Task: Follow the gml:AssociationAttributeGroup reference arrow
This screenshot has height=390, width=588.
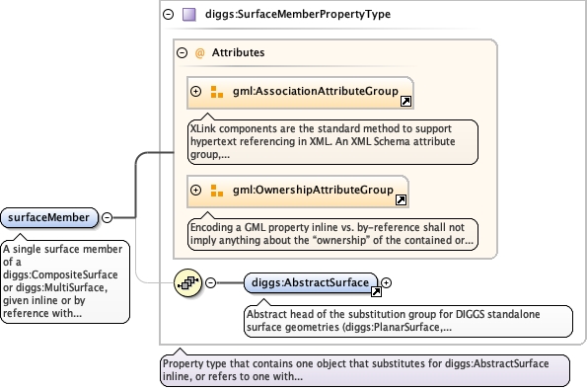Action: pos(405,101)
